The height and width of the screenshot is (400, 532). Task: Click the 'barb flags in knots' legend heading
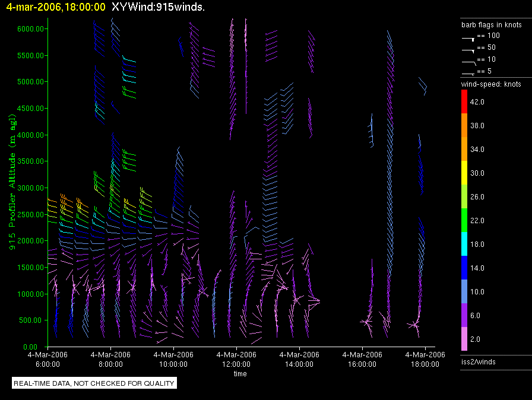point(492,25)
